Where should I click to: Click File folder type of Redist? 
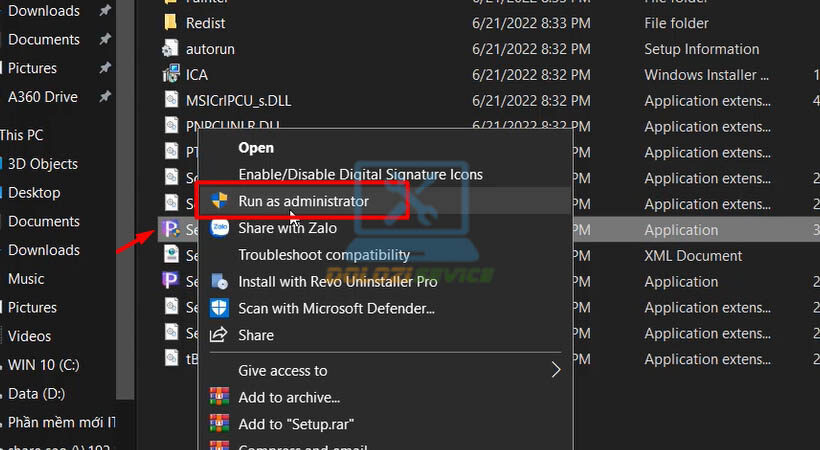tap(677, 23)
